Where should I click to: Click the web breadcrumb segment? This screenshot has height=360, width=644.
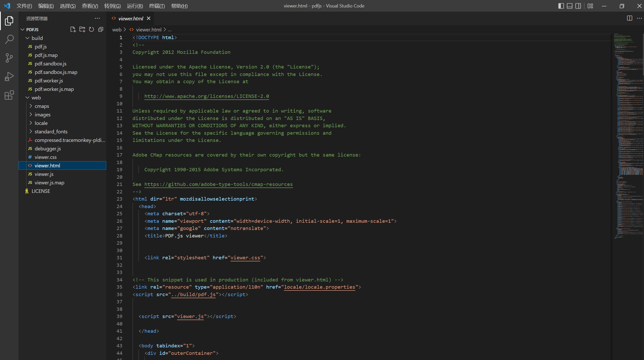coord(117,30)
